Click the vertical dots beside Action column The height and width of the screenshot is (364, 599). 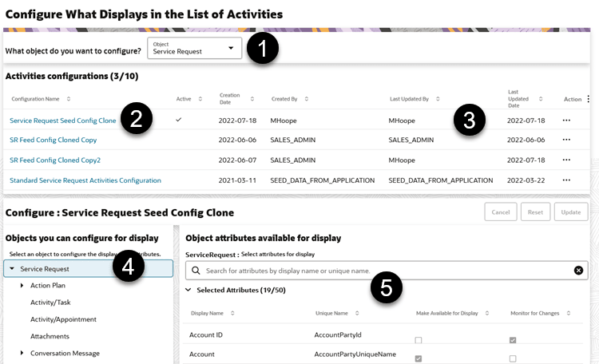pos(589,99)
